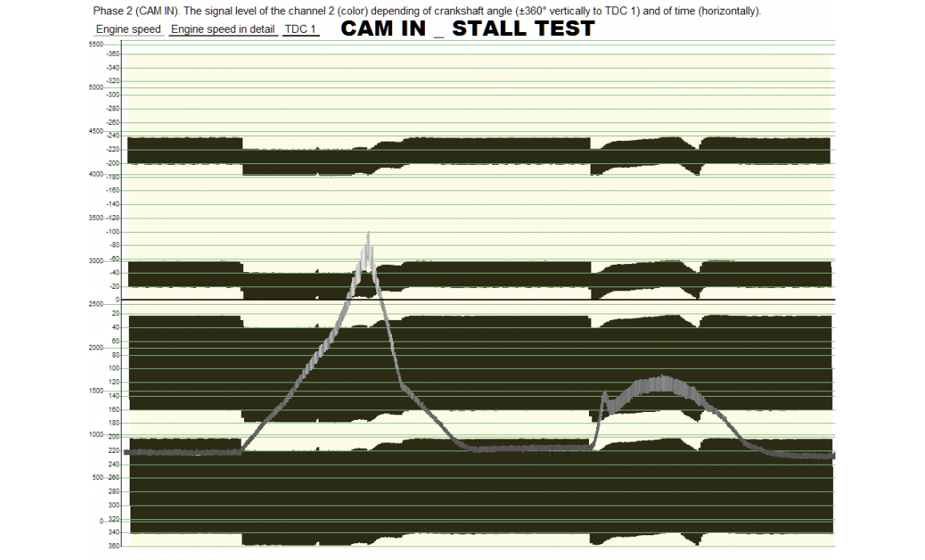Click the 3000 RPM axis label
The width and height of the screenshot is (925, 560).
coord(96,261)
